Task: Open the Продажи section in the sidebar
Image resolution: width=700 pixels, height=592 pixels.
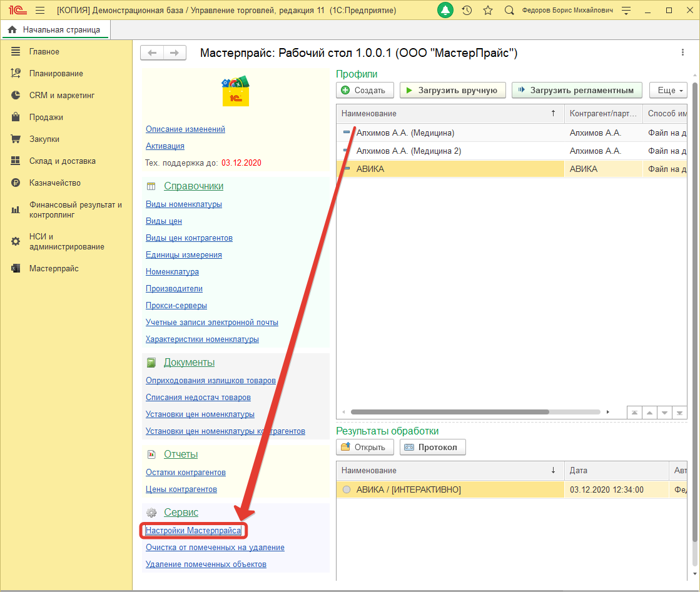Action: tap(46, 118)
